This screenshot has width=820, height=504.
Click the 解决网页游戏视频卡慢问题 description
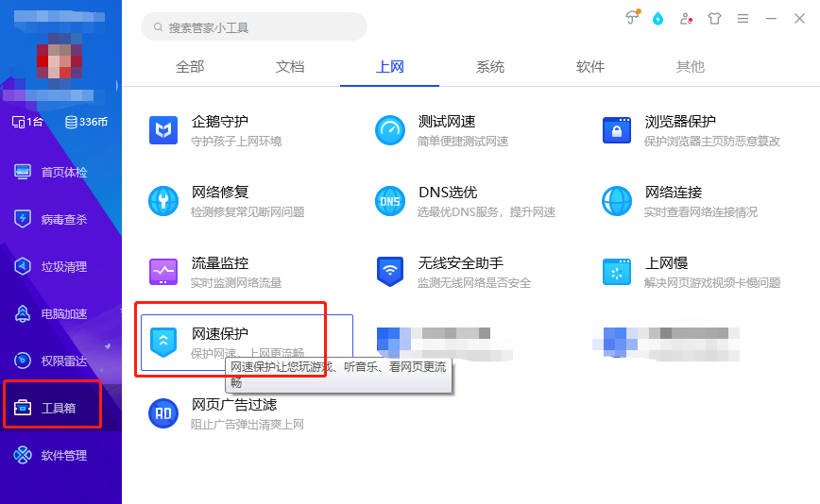[712, 282]
